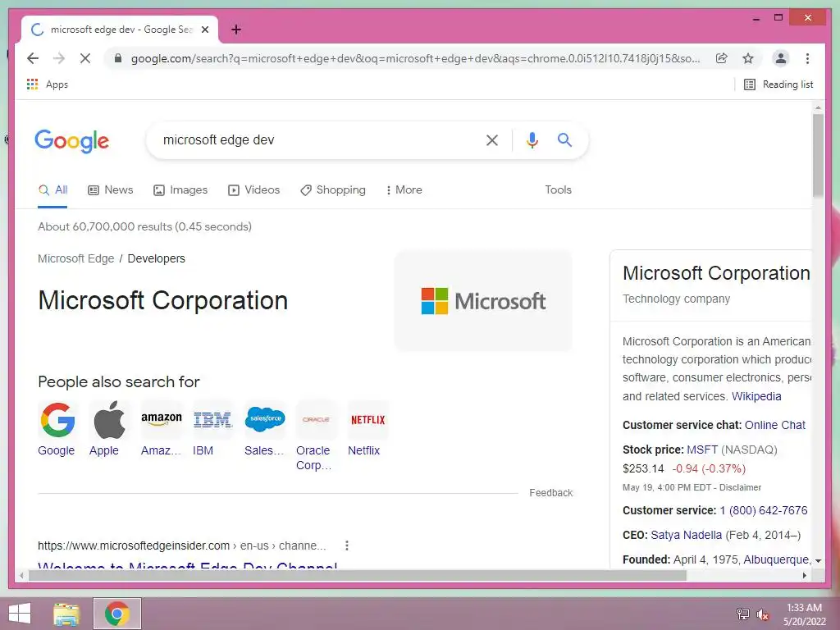
Task: Click the horizontal scrollbar thumb
Action: coord(358,576)
